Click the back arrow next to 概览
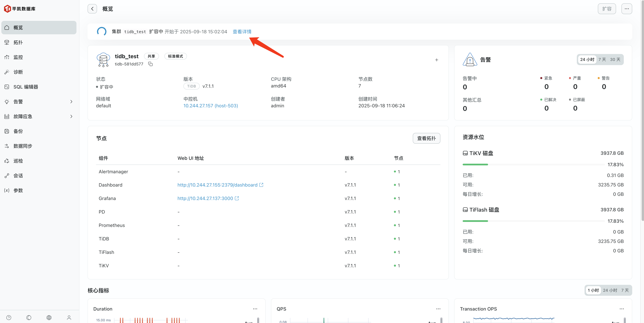644x323 pixels. [x=92, y=9]
